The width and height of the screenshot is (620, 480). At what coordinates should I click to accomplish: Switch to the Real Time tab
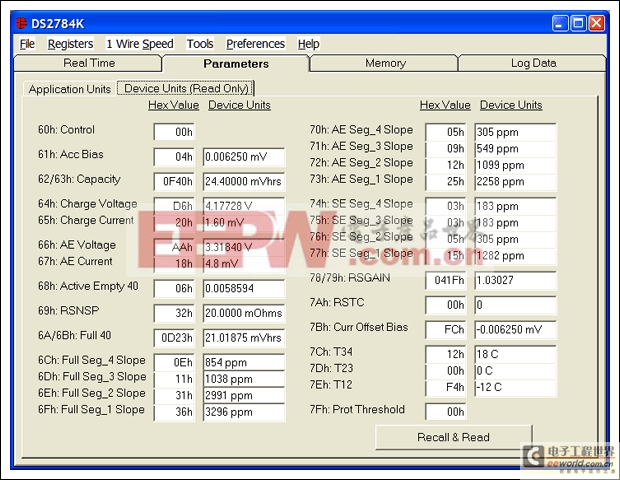88,63
